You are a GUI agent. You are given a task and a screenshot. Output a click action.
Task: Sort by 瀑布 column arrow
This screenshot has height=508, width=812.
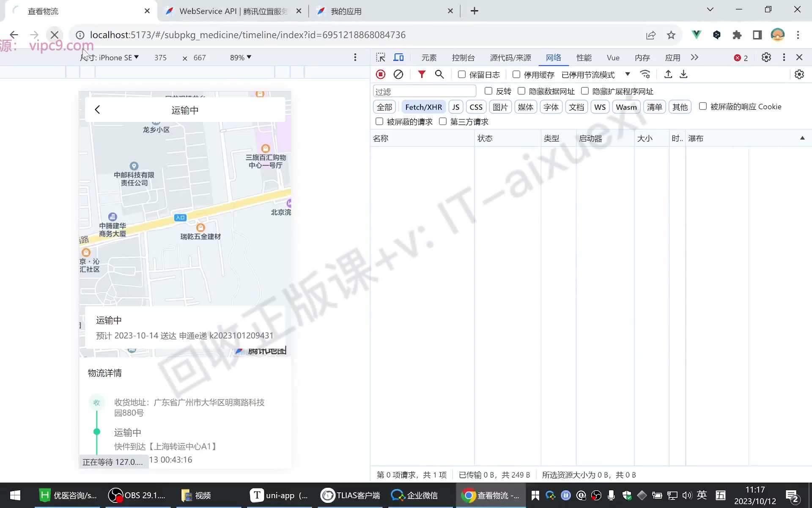pyautogui.click(x=802, y=138)
